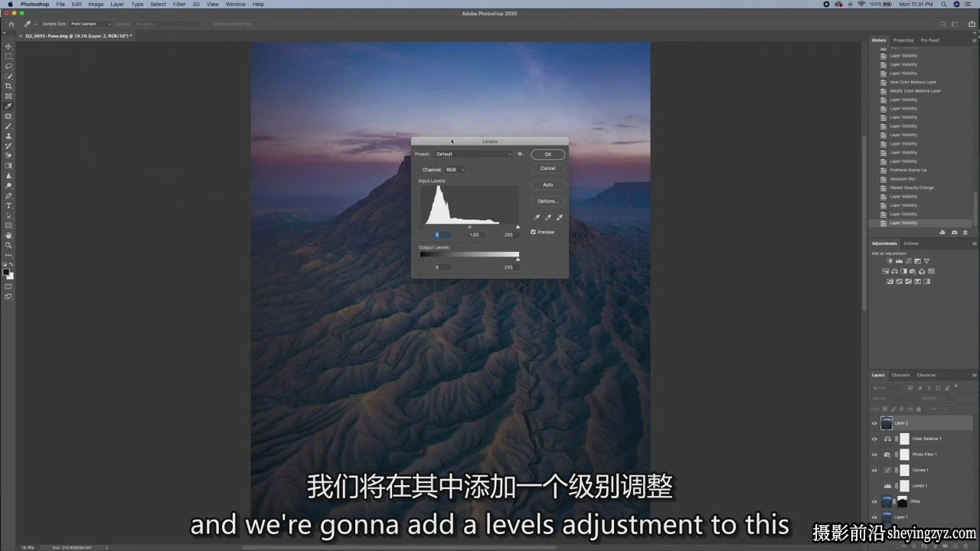Click the output levels white slider
980x551 pixels.
tap(518, 259)
